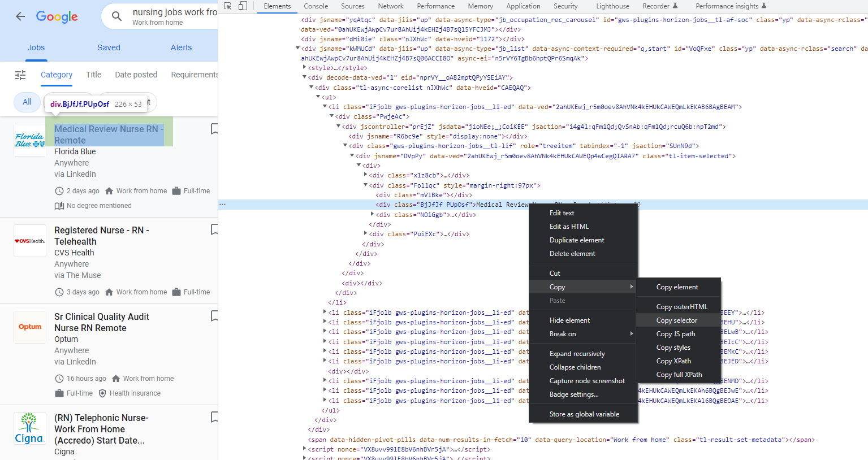Expand the li node ending in BEEY
This screenshot has height=460, width=868.
(325, 312)
